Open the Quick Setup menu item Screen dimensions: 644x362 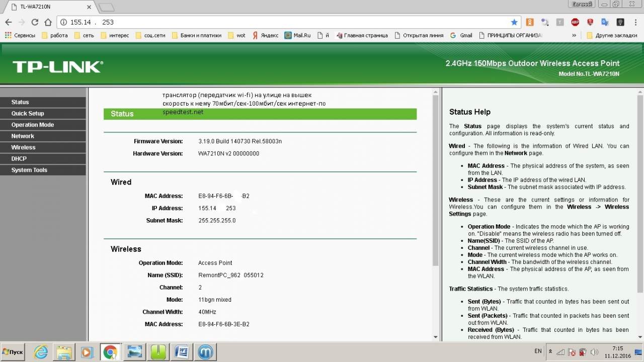tap(43, 114)
